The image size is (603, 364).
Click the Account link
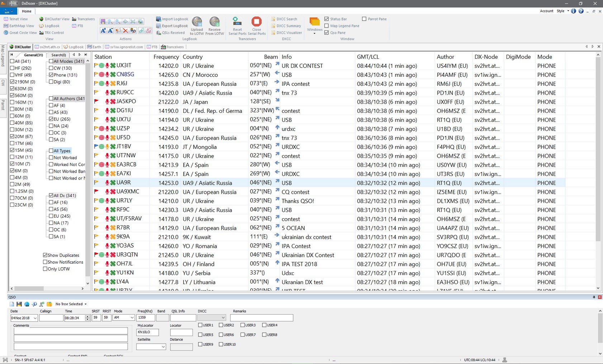[x=547, y=11]
